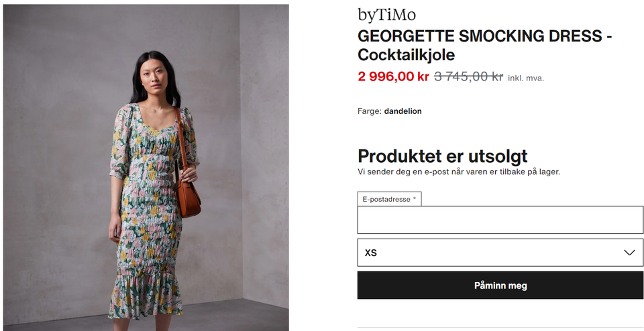Click the red sale price 2 996,00 kr

[393, 76]
